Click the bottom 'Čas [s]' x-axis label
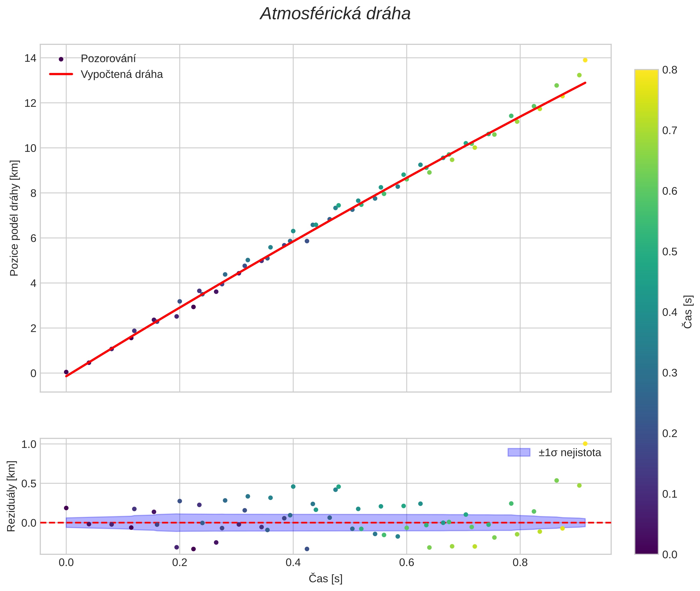Viewport: 700px width, 591px height. pos(325,578)
